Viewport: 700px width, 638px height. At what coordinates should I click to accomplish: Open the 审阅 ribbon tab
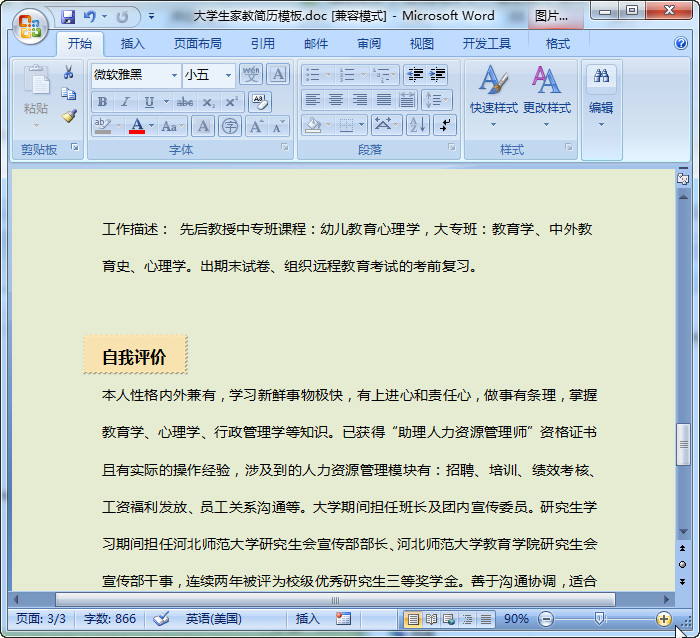pos(369,43)
